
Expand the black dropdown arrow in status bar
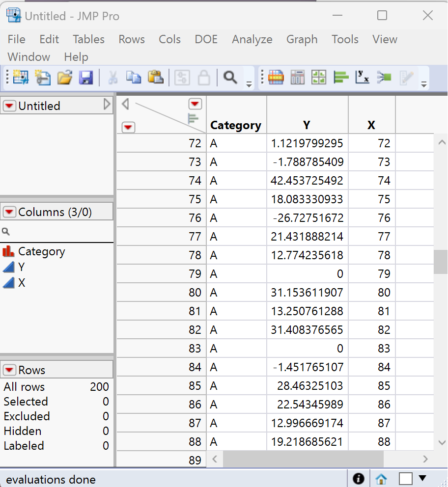point(422,478)
